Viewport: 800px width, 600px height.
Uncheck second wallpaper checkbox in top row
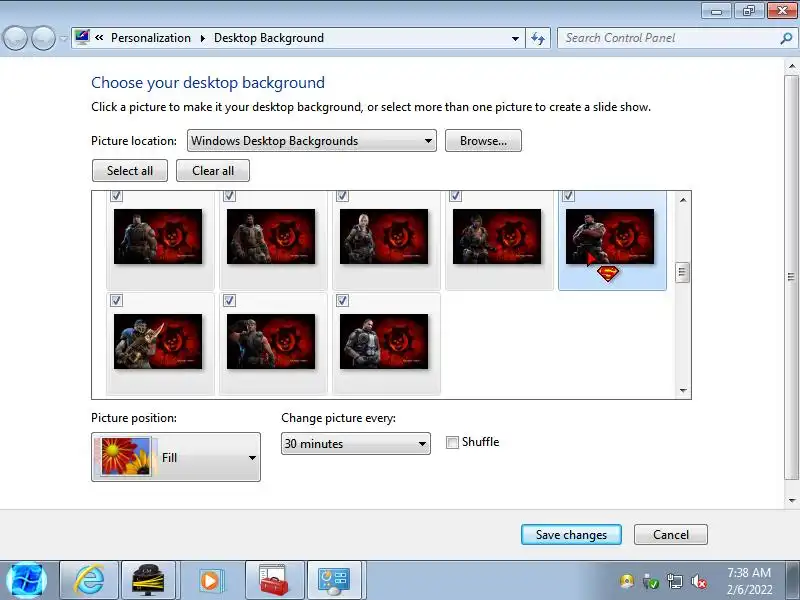tap(230, 196)
